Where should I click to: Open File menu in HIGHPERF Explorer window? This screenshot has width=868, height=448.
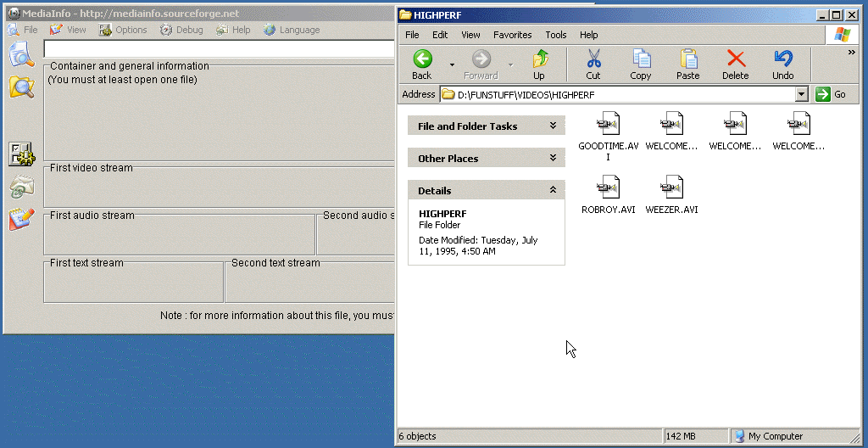pos(412,35)
